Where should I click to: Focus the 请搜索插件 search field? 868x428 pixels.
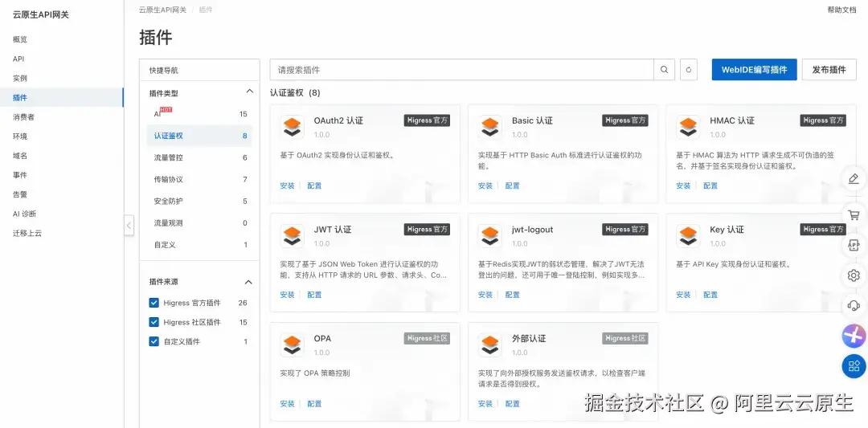click(x=461, y=70)
